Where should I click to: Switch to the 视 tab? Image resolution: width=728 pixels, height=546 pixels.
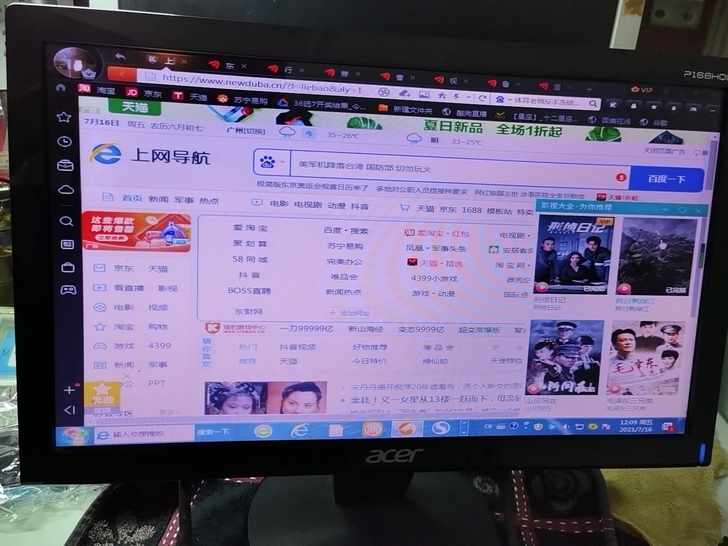(x=450, y=81)
